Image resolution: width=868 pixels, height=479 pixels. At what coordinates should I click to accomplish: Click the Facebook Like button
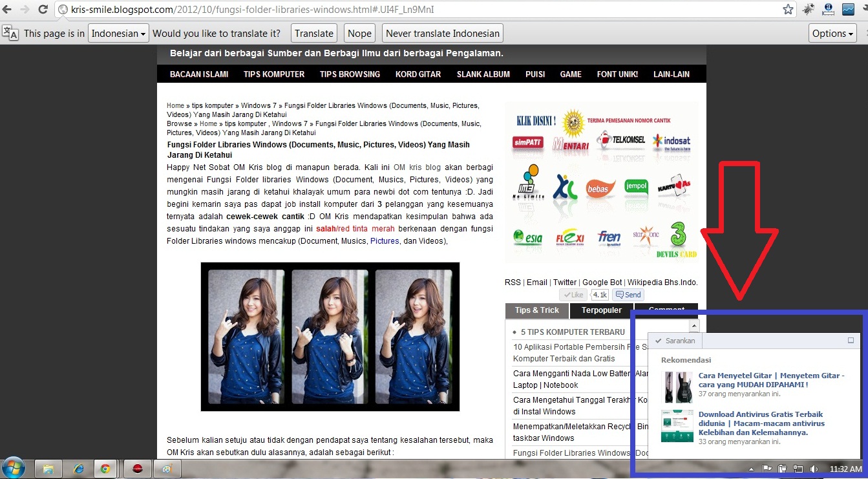(573, 295)
